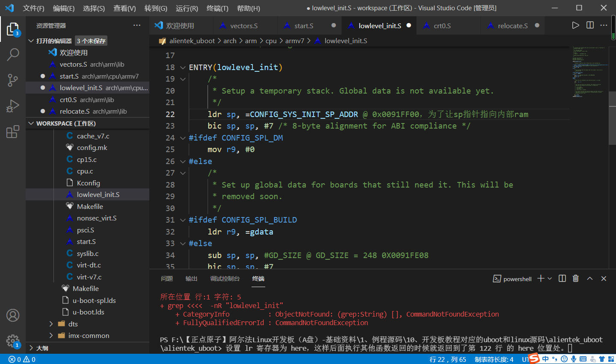
Task: Split the terminal panel
Action: pyautogui.click(x=562, y=279)
